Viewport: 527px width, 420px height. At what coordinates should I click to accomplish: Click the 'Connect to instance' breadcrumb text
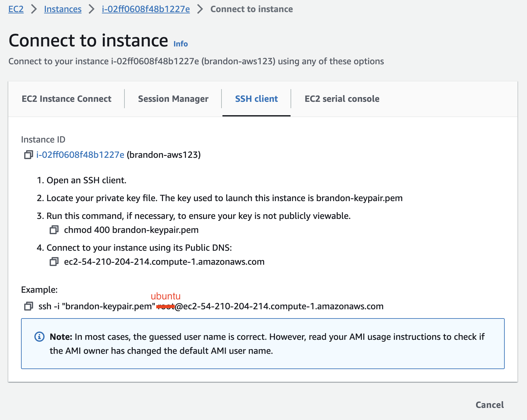pyautogui.click(x=251, y=9)
